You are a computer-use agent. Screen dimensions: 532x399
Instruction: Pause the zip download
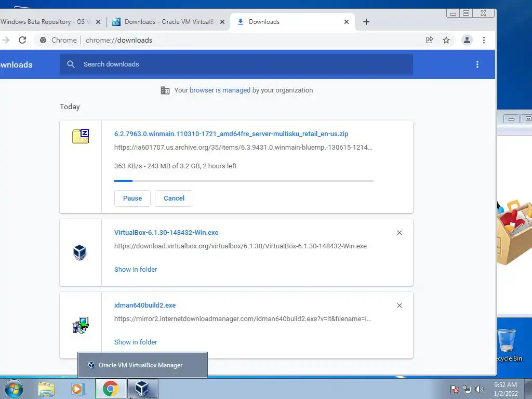point(132,198)
